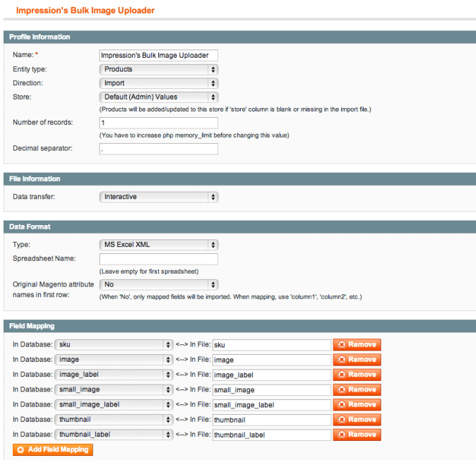Viewport: 476px width, 460px height.
Task: Remove the sku field mapping
Action: coord(357,344)
